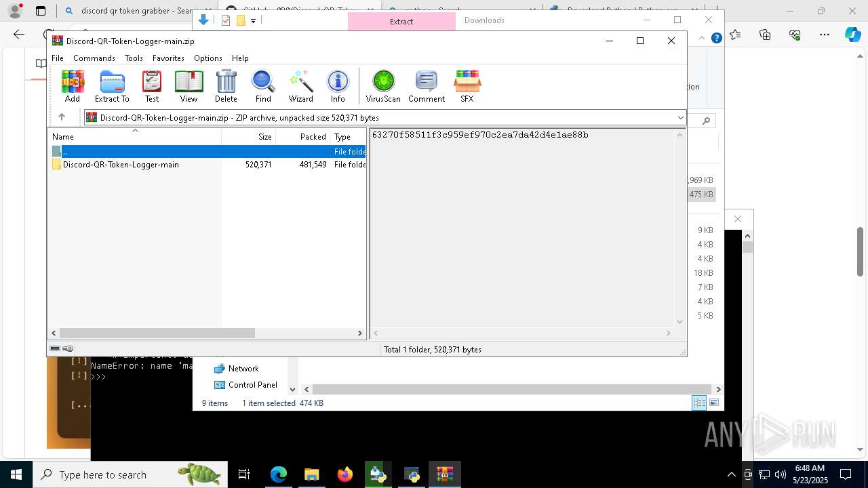
Task: Show archive Info icon
Action: [x=338, y=86]
